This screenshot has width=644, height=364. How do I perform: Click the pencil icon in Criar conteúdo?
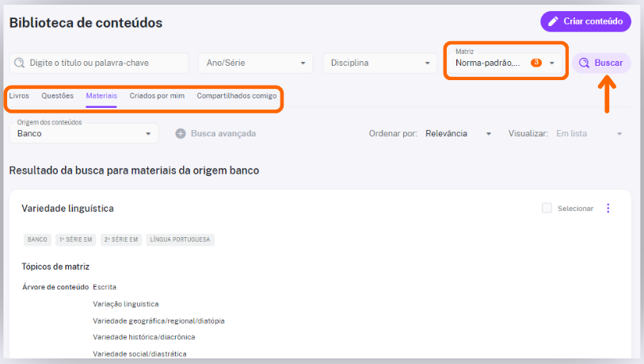[x=553, y=21]
